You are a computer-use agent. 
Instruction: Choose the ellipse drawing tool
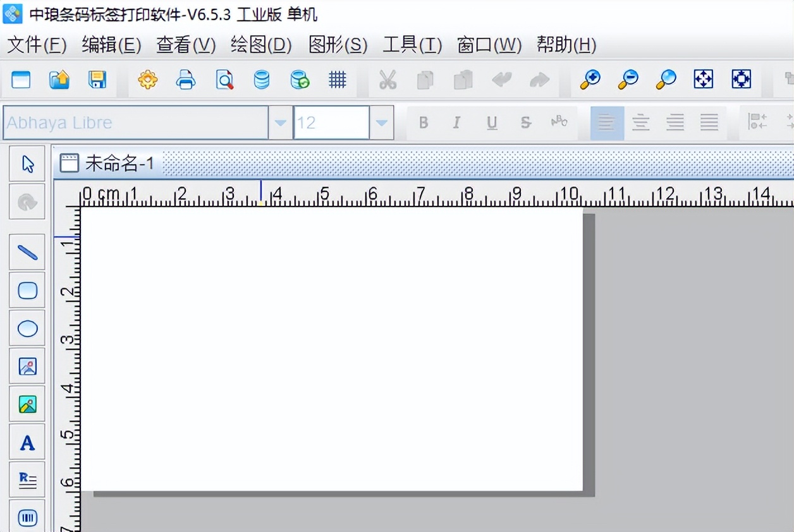coord(27,327)
